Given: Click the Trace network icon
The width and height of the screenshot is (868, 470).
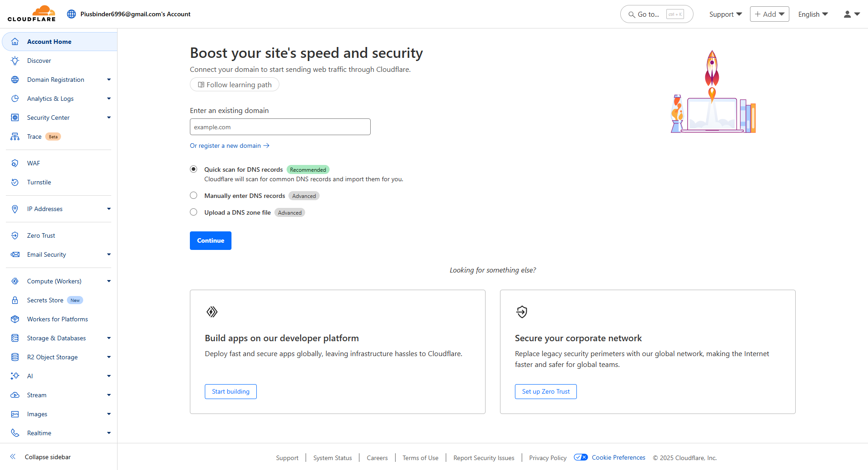Looking at the screenshot, I should 15,136.
